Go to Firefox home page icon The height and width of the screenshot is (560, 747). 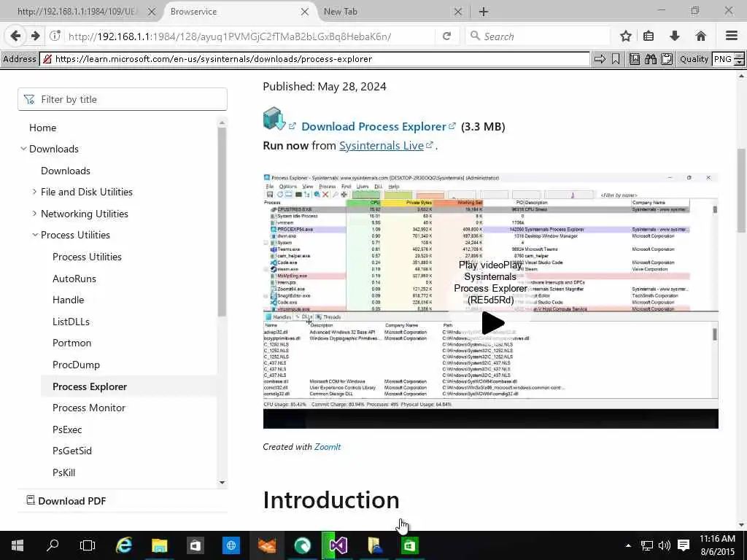click(700, 36)
